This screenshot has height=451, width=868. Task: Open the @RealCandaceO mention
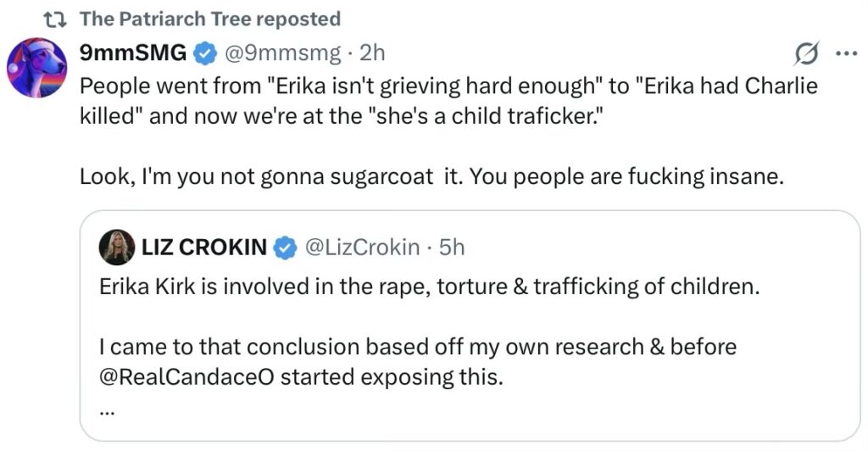click(x=186, y=376)
